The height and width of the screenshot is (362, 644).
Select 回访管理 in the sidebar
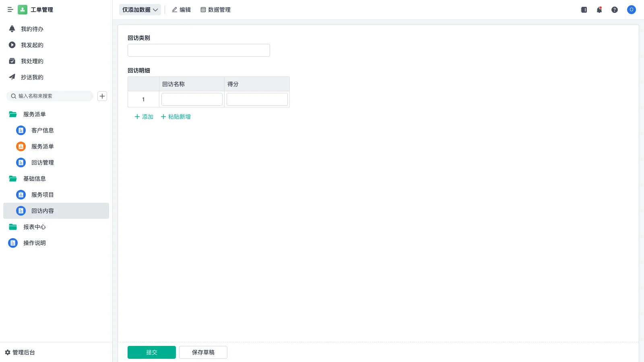(x=42, y=162)
